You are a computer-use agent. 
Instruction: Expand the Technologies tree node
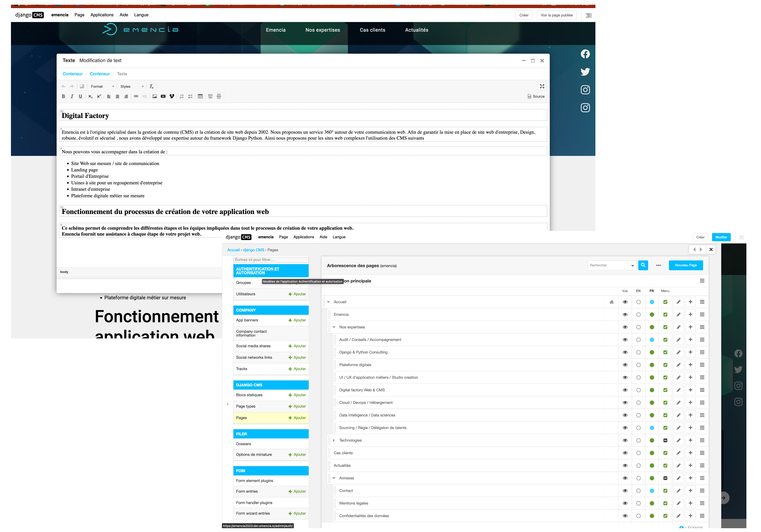click(334, 441)
